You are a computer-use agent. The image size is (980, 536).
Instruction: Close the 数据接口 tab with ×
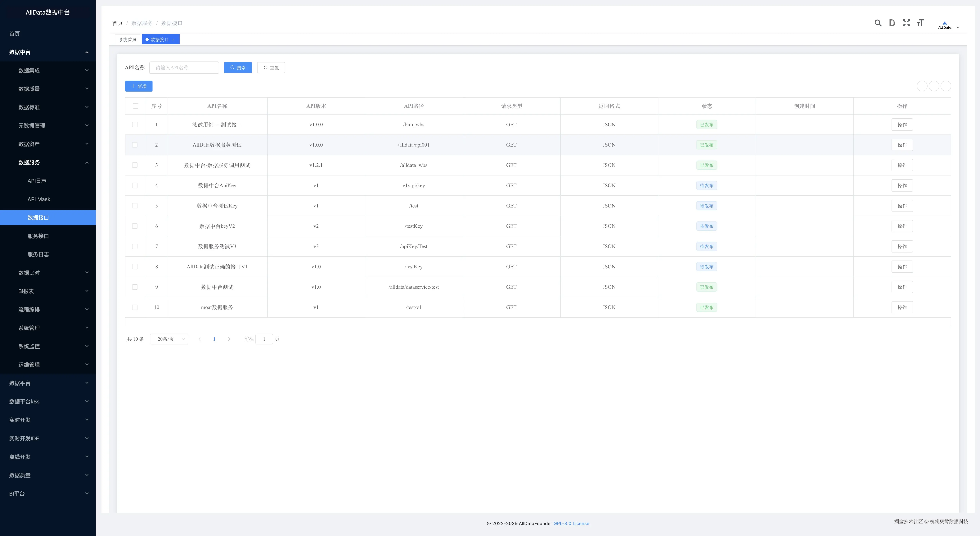173,40
